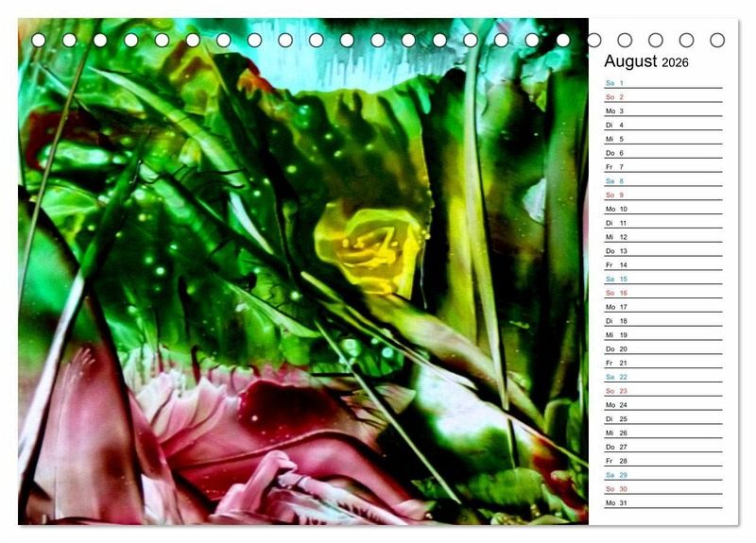Screen dimensions: 756x543
Task: Select the 'So 16' date row
Action: (663, 293)
